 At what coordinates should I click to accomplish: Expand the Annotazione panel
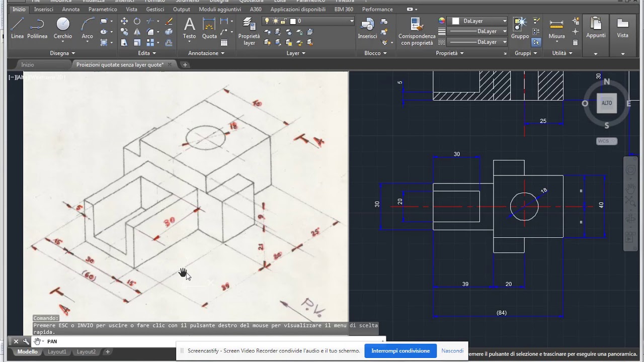pyautogui.click(x=206, y=53)
